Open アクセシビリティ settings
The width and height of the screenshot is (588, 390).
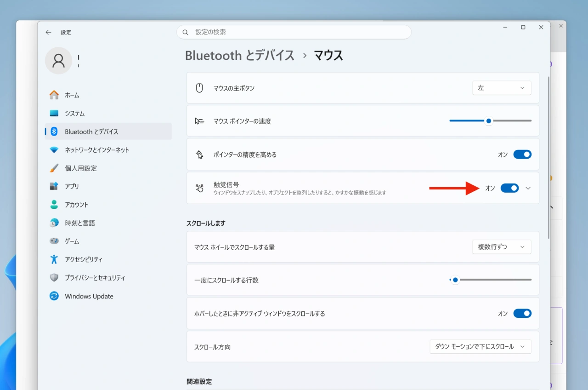pyautogui.click(x=108, y=259)
